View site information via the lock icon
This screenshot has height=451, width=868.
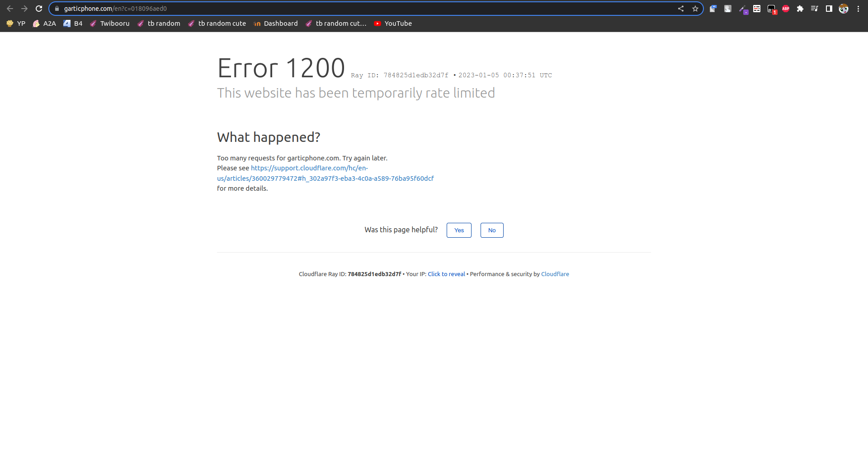(x=57, y=9)
